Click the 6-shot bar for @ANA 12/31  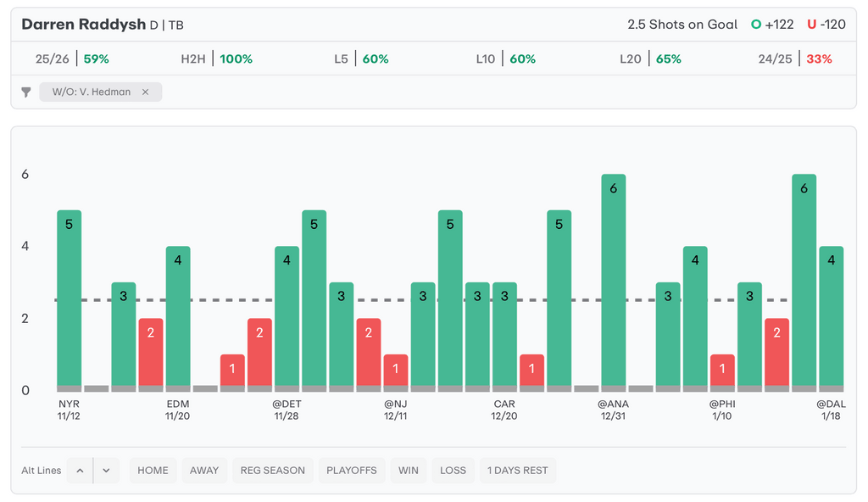click(614, 280)
